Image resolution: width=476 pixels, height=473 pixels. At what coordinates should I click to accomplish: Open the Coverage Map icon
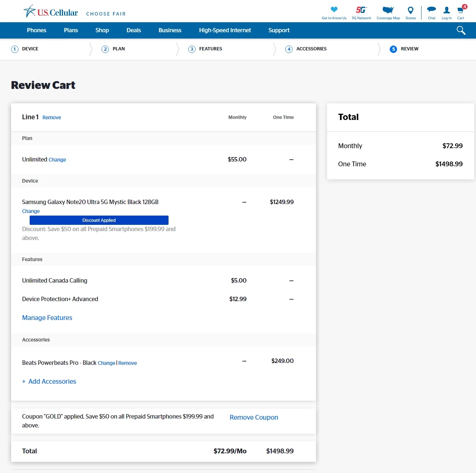point(388,10)
